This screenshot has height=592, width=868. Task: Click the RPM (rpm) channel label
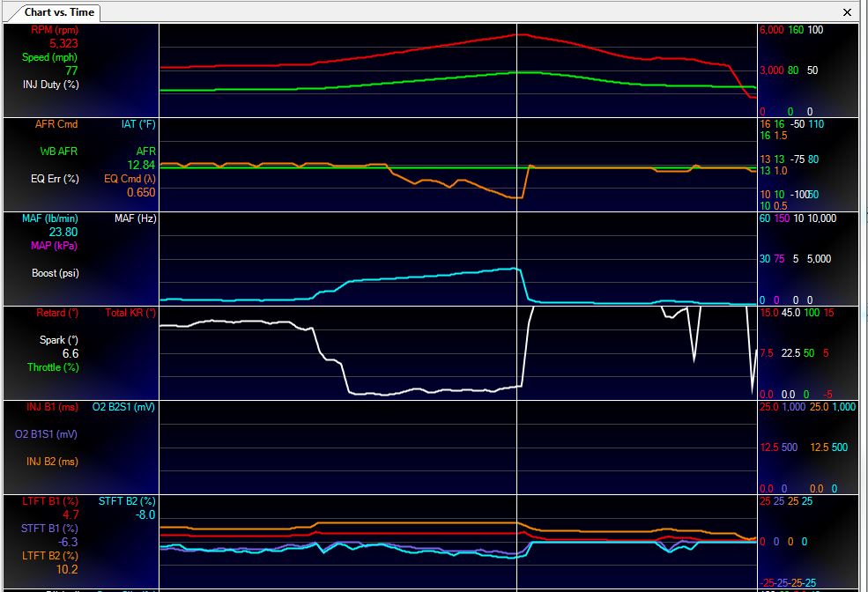click(x=55, y=30)
